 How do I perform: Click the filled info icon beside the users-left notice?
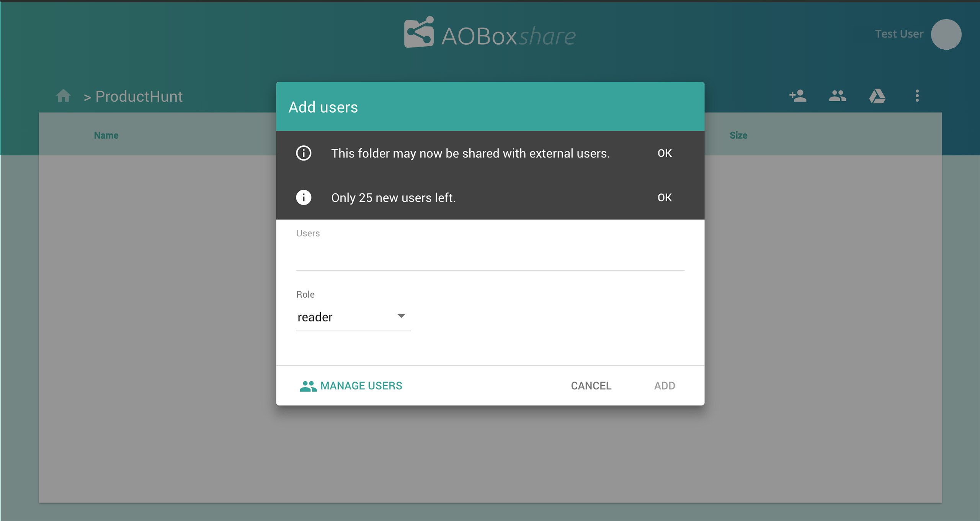tap(304, 198)
